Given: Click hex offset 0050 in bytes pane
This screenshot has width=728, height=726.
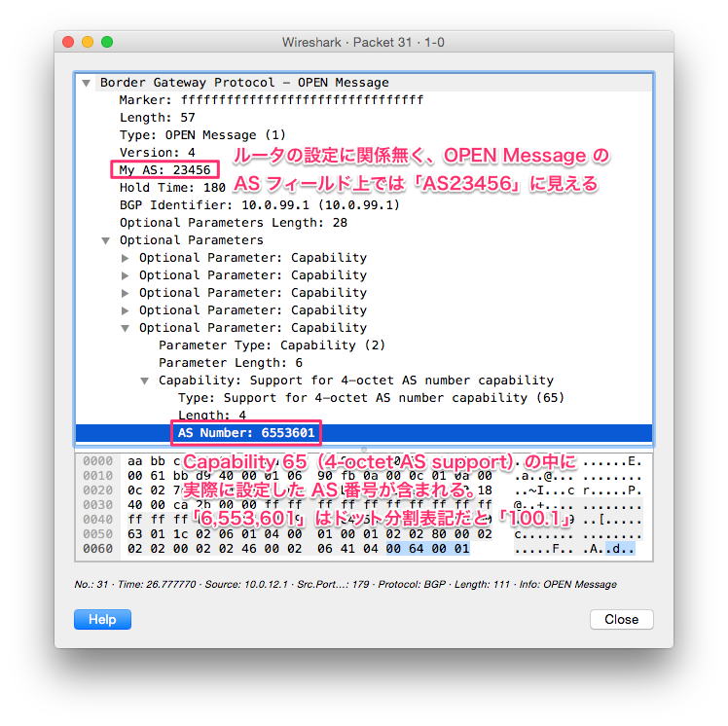Looking at the screenshot, I should [x=97, y=534].
